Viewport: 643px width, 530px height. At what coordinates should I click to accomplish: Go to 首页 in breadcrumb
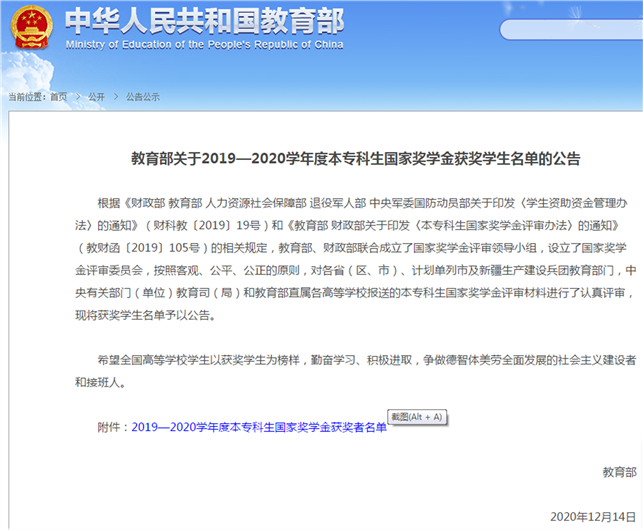[59, 97]
